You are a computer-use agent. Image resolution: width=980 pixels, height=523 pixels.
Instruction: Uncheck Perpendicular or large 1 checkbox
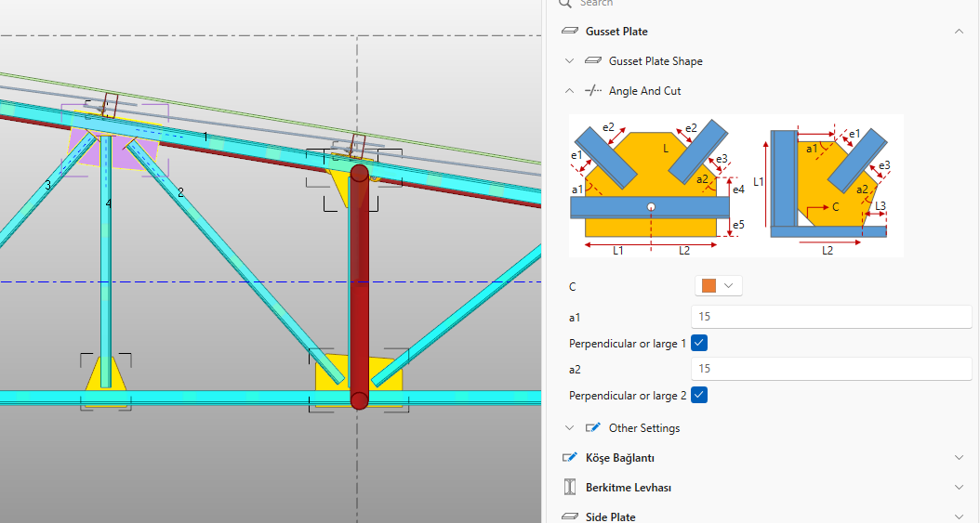tap(701, 344)
